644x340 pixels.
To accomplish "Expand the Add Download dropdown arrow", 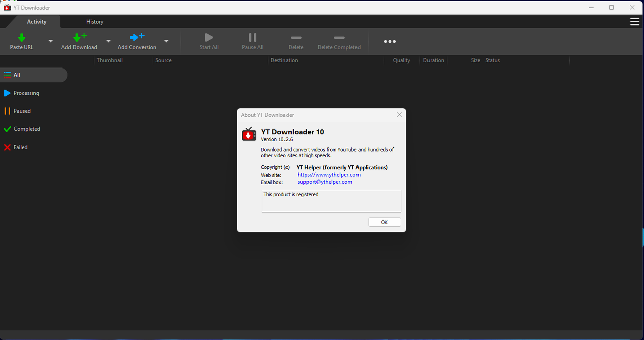I will pyautogui.click(x=108, y=41).
